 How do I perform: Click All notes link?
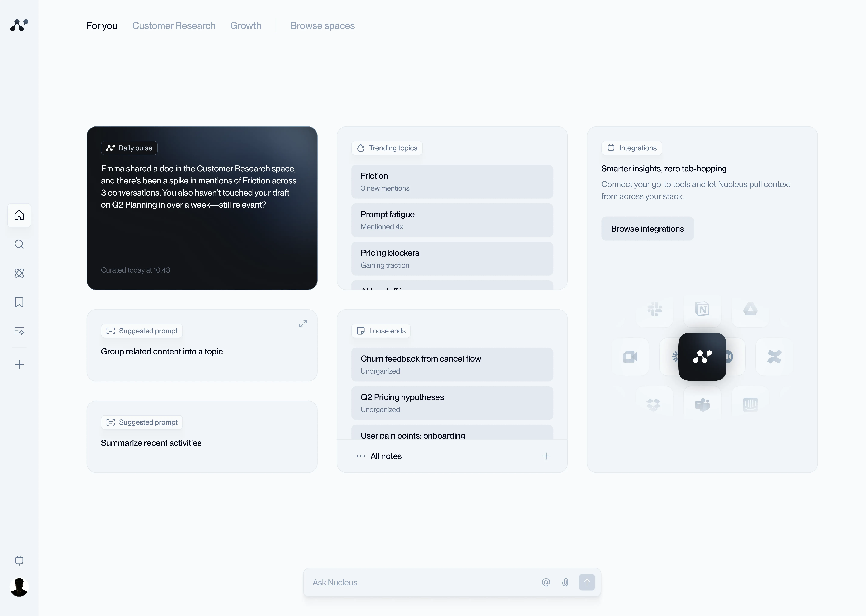(x=386, y=456)
